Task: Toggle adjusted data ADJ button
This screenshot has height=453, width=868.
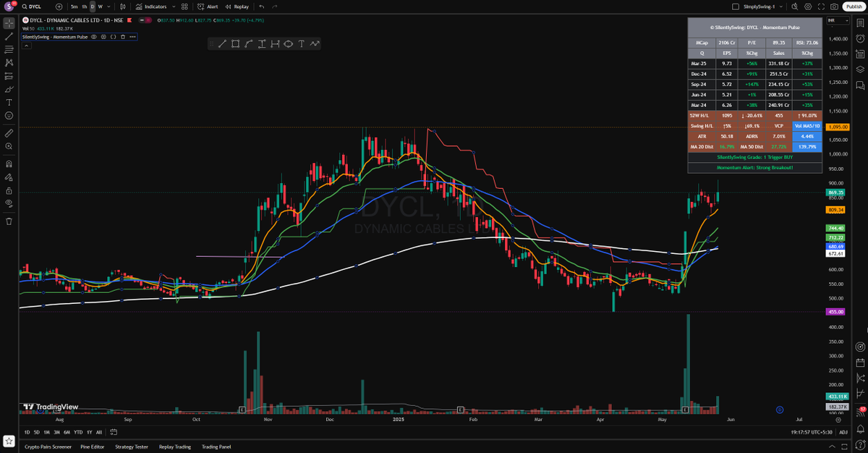Action: [x=843, y=432]
